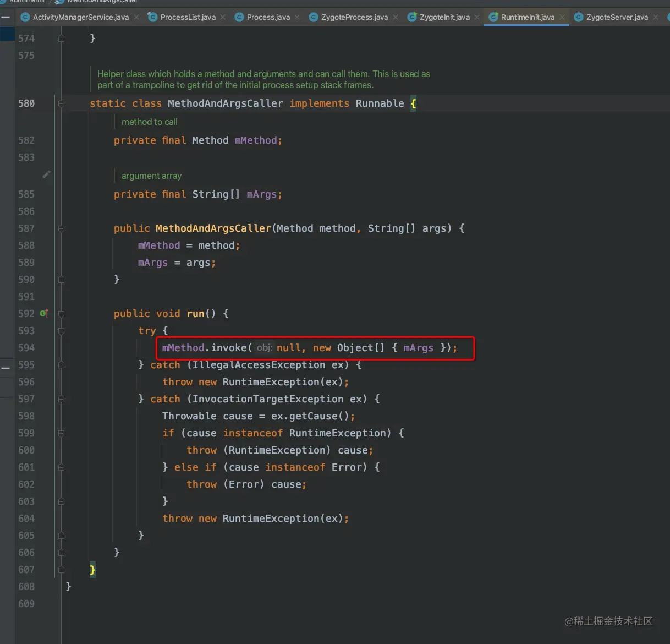Switch to the ActivityManagerService.java tab
This screenshot has width=670, height=644.
80,17
